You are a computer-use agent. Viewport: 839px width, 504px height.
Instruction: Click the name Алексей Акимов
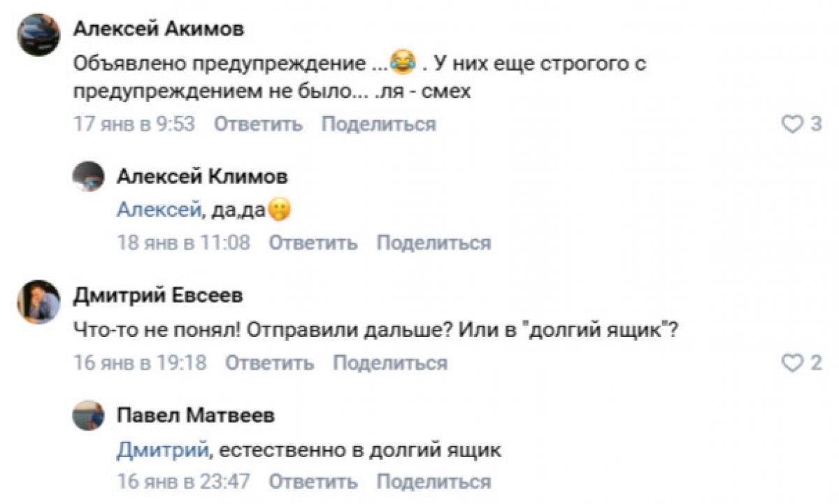point(159,29)
